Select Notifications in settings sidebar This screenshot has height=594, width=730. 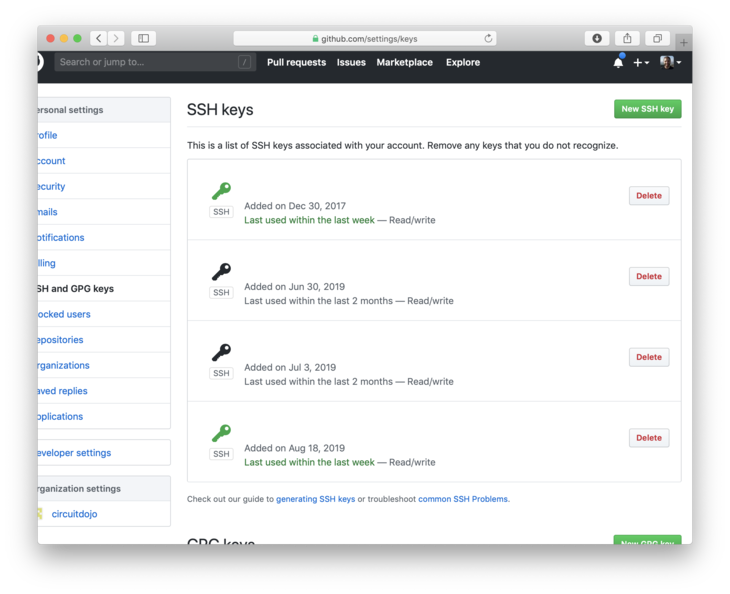(x=104, y=238)
